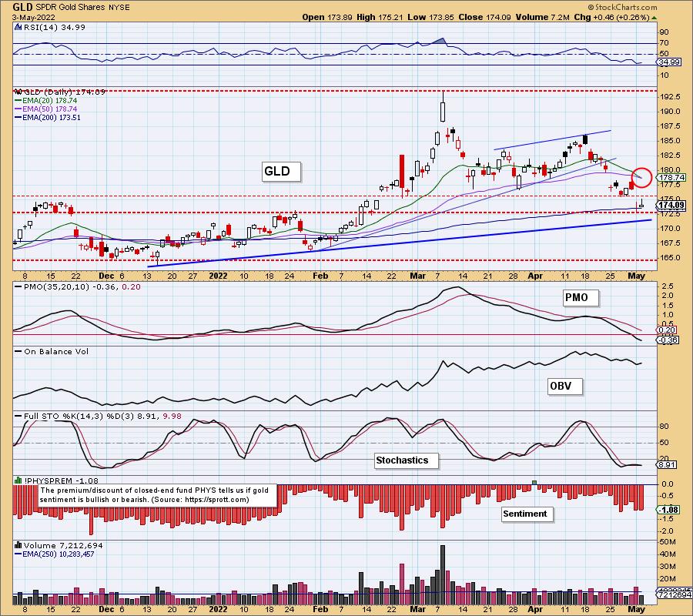Image resolution: width=693 pixels, height=616 pixels.
Task: Click the 165.0 price axis label
Action: pos(671,258)
